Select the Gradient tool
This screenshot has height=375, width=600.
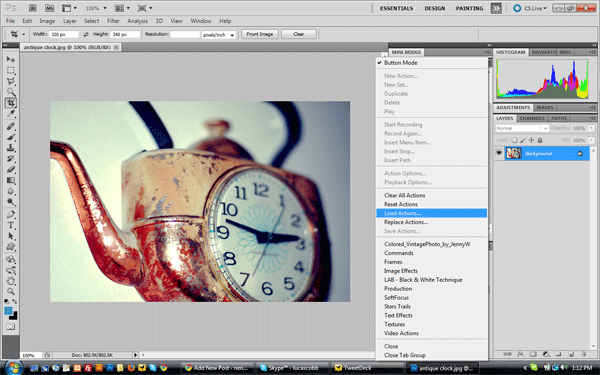click(11, 180)
